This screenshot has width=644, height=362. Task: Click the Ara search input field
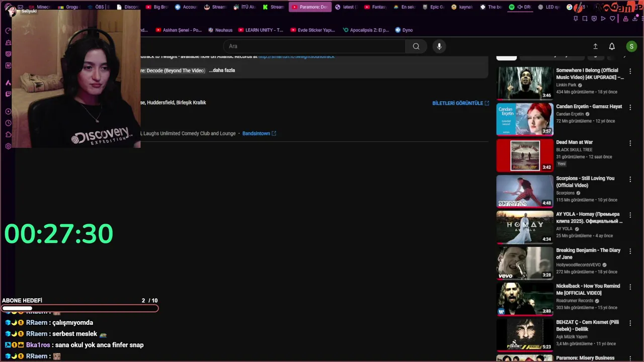314,46
